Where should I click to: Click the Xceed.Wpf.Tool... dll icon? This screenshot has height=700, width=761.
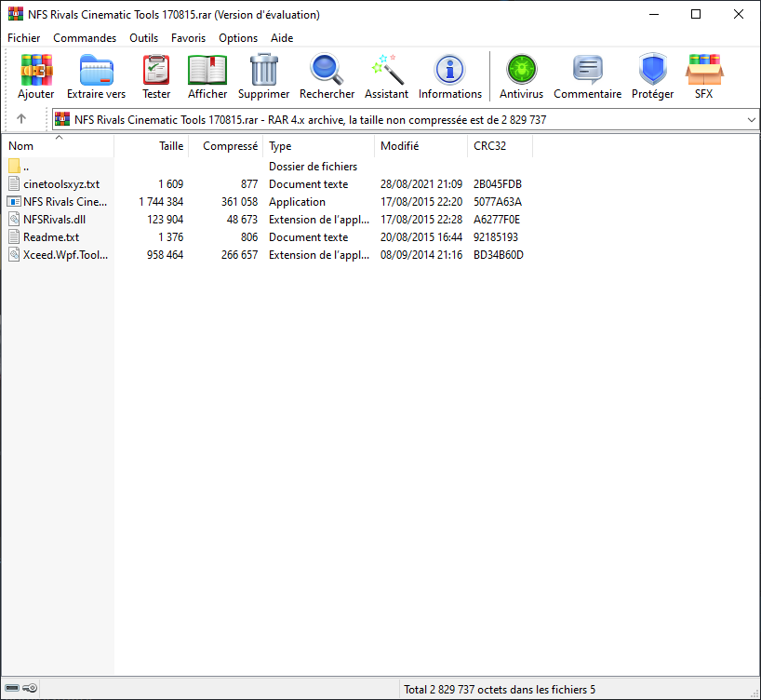click(14, 254)
